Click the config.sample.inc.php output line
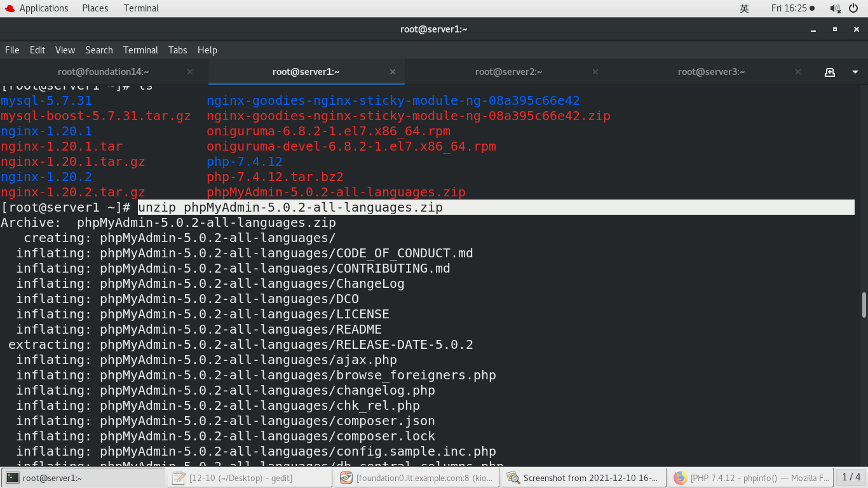 pyautogui.click(x=256, y=451)
